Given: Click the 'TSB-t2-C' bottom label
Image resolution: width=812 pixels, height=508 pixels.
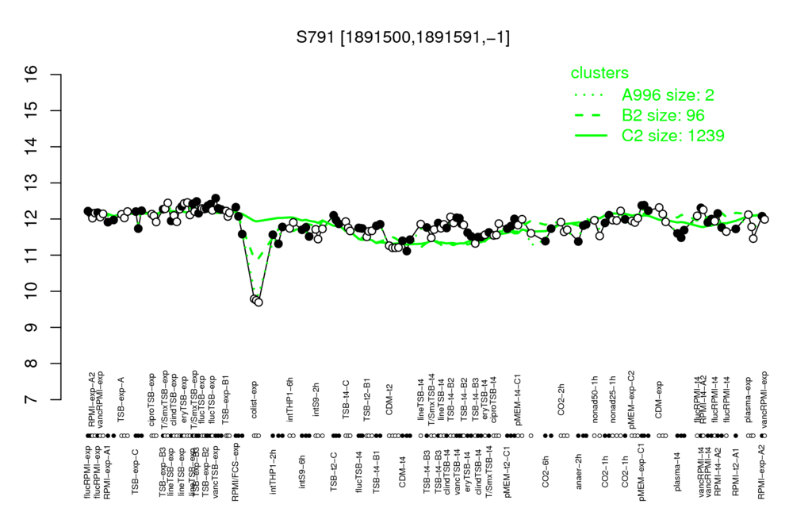Looking at the screenshot, I should tap(334, 471).
